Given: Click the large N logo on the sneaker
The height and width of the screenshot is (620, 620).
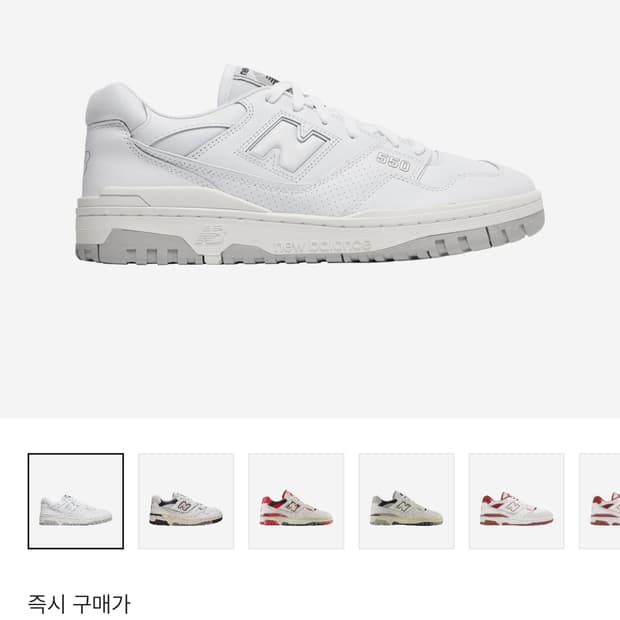Looking at the screenshot, I should click(288, 144).
